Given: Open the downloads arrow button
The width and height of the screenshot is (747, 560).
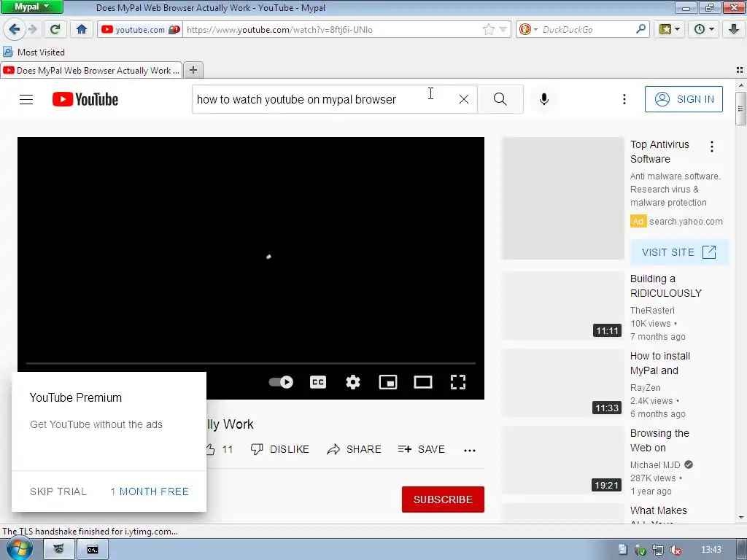Looking at the screenshot, I should (x=734, y=29).
